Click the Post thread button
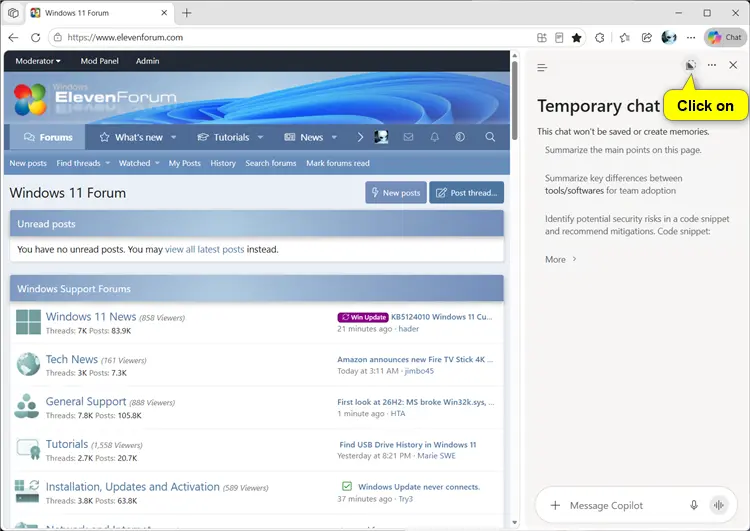Image resolution: width=750 pixels, height=531 pixels. tap(466, 192)
